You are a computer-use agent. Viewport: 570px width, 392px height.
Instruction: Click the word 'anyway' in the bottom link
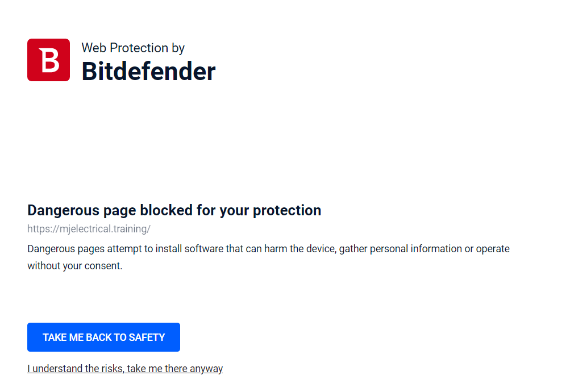(206, 369)
